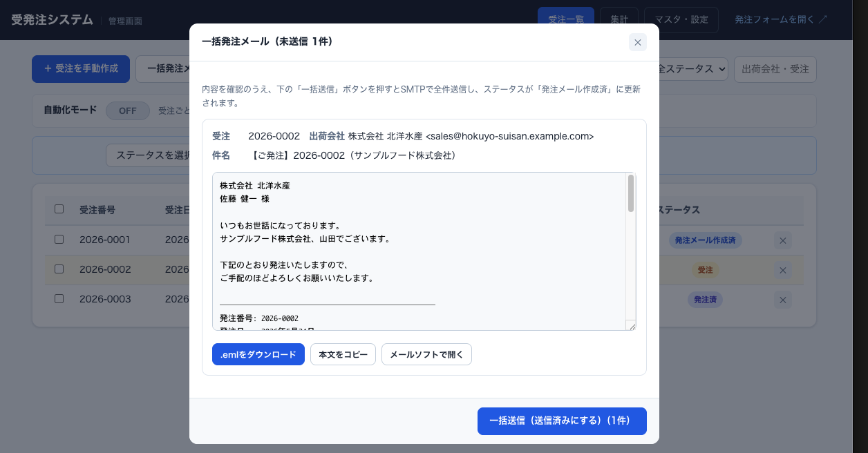The width and height of the screenshot is (868, 453).
Task: Delete row with 受注 status
Action: (x=783, y=271)
